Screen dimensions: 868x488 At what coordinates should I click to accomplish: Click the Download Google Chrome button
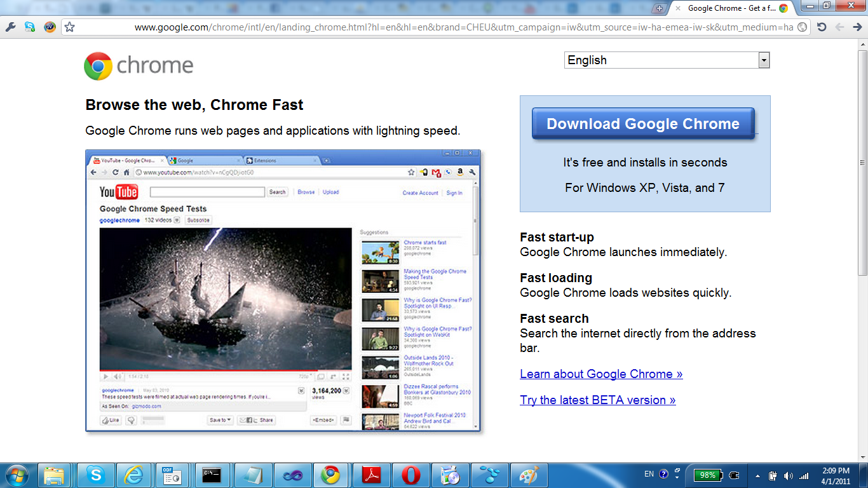(643, 124)
